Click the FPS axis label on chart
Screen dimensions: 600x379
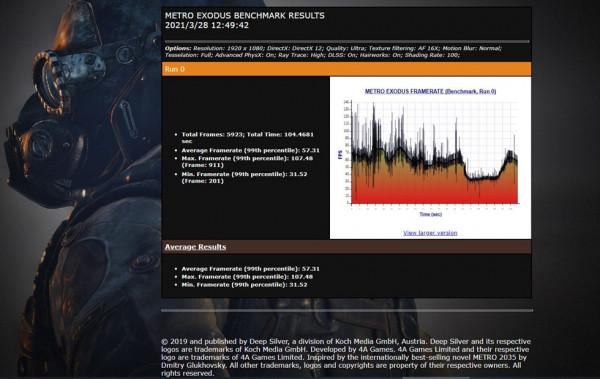pos(340,155)
